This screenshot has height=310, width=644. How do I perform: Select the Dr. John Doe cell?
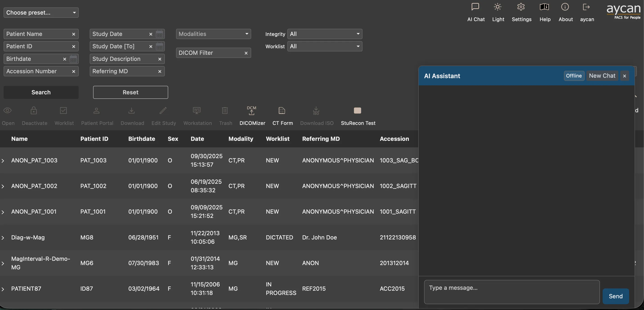320,238
